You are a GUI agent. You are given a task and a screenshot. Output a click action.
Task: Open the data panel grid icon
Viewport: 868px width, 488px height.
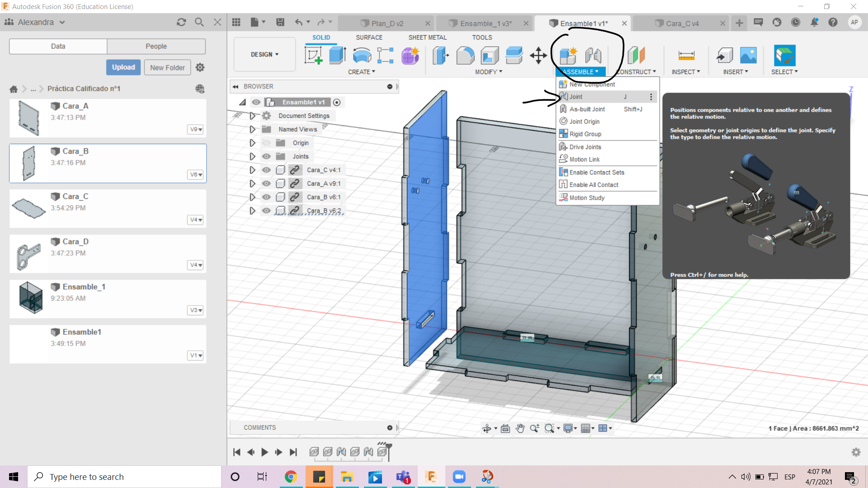(x=236, y=22)
